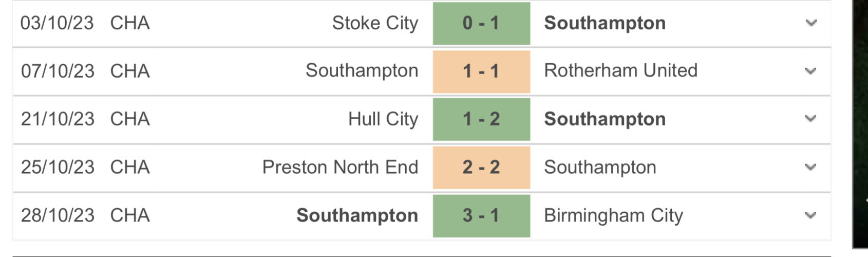Expand details for the Rotherham United match
Screen dimensions: 868x257
pyautogui.click(x=810, y=71)
